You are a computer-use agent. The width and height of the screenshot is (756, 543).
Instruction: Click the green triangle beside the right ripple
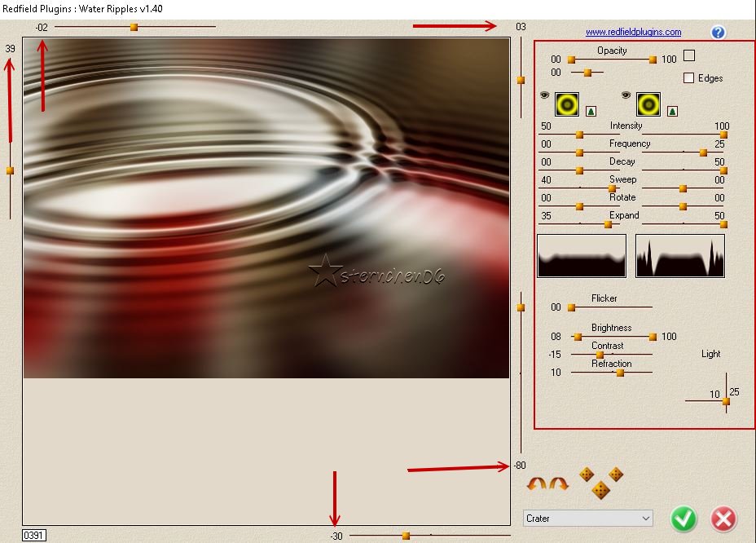[672, 111]
